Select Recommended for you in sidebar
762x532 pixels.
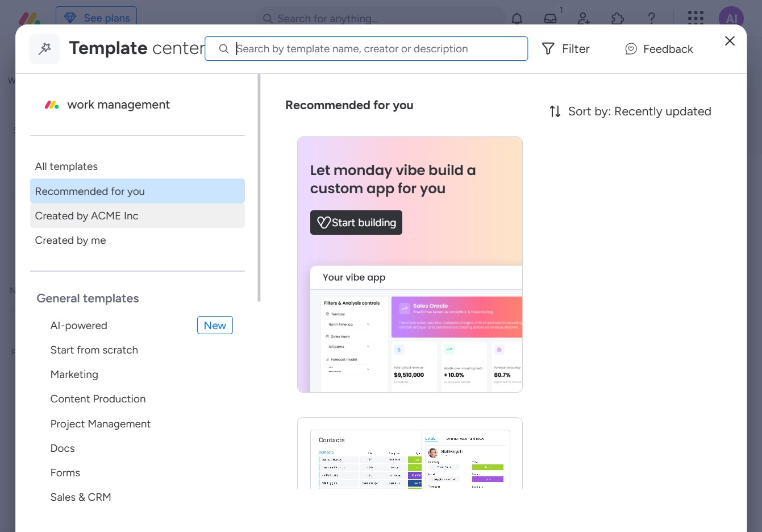pyautogui.click(x=138, y=191)
